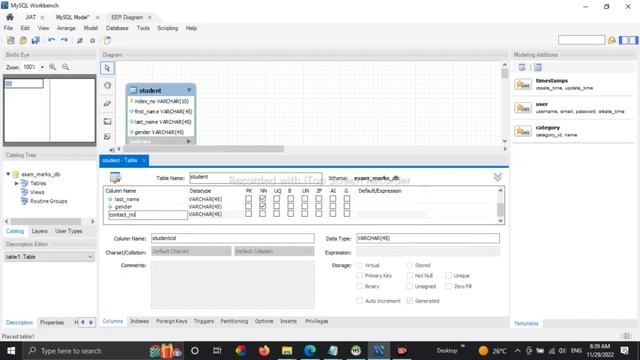Check NN for contact_no column

(262, 214)
